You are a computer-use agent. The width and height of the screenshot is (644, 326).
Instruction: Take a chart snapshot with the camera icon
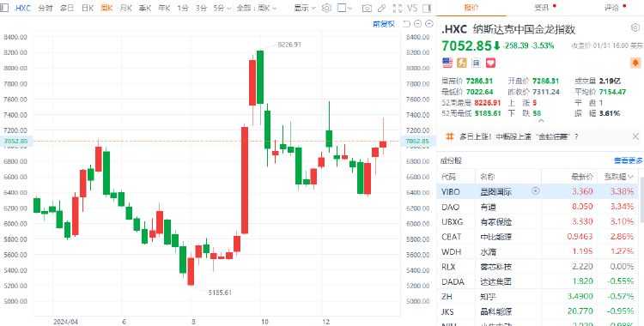368,8
